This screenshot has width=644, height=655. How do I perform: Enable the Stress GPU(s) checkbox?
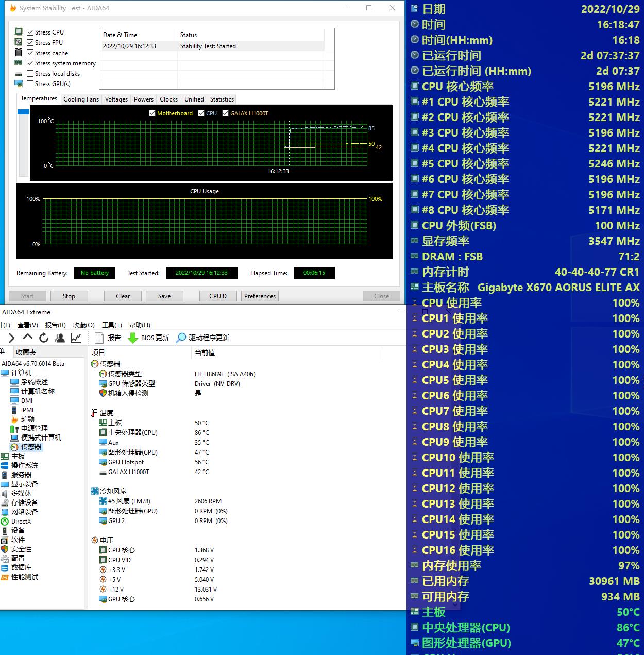(30, 84)
